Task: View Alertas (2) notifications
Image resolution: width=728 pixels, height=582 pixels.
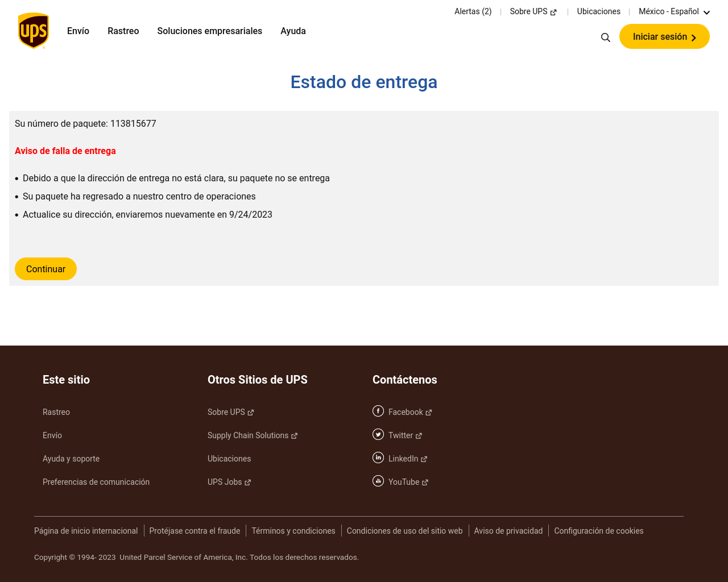Action: [x=473, y=11]
